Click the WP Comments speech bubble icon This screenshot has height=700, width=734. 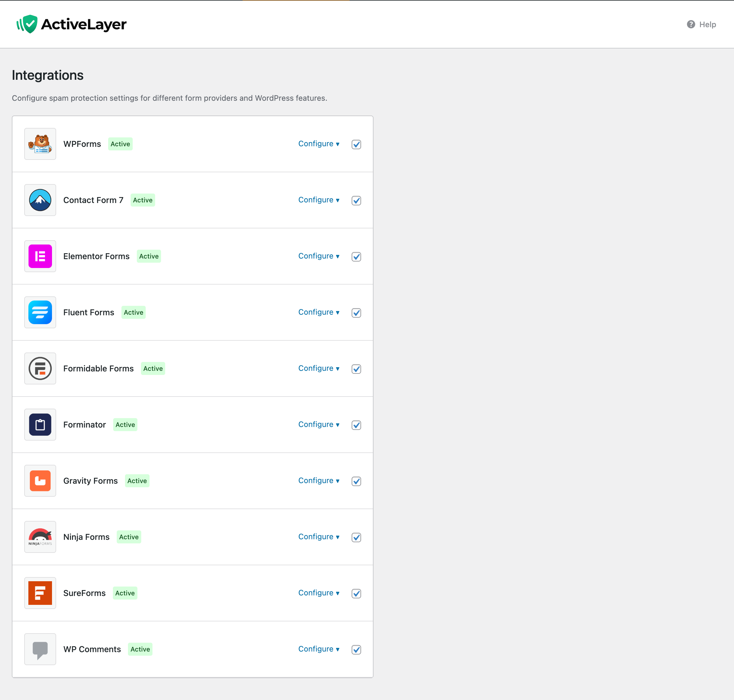click(x=40, y=649)
